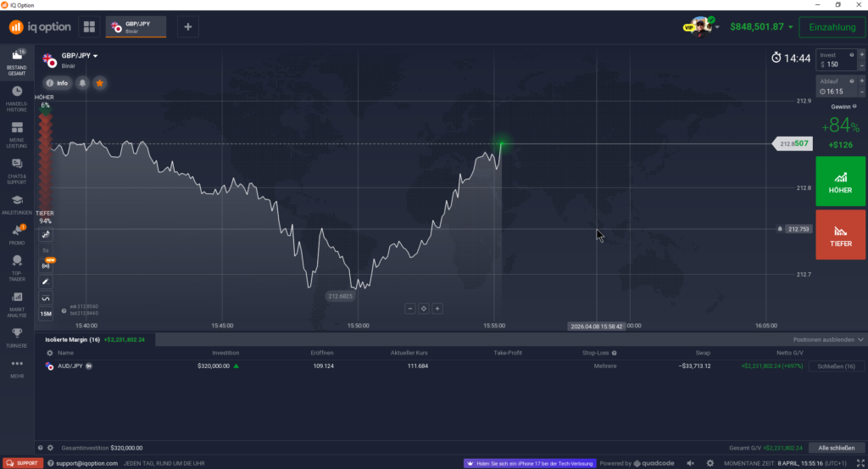
Task: Toggle GBP/JPY favorite star
Action: coord(99,83)
